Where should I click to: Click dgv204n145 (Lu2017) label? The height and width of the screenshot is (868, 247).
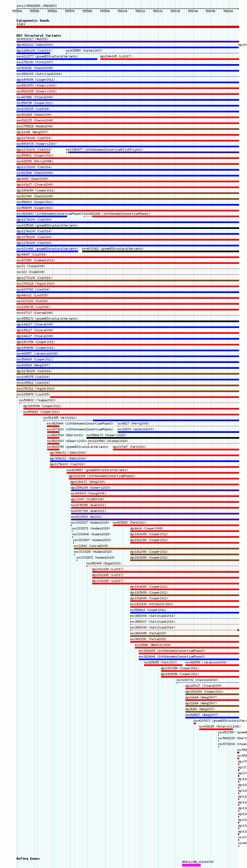[x=115, y=56]
